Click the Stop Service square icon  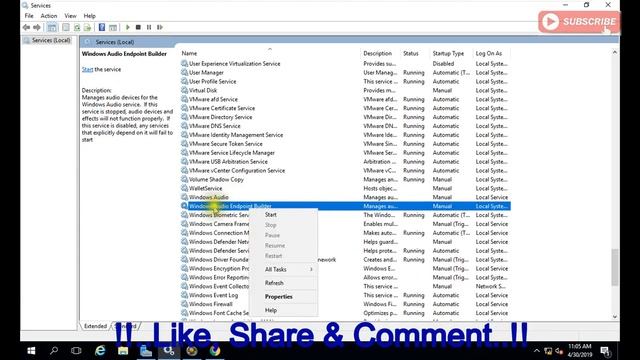138,27
